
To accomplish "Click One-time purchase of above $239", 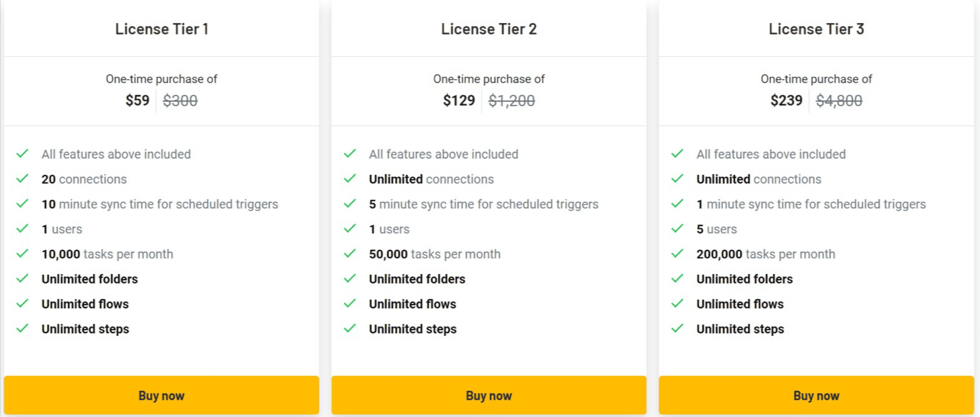I will pyautogui.click(x=816, y=79).
